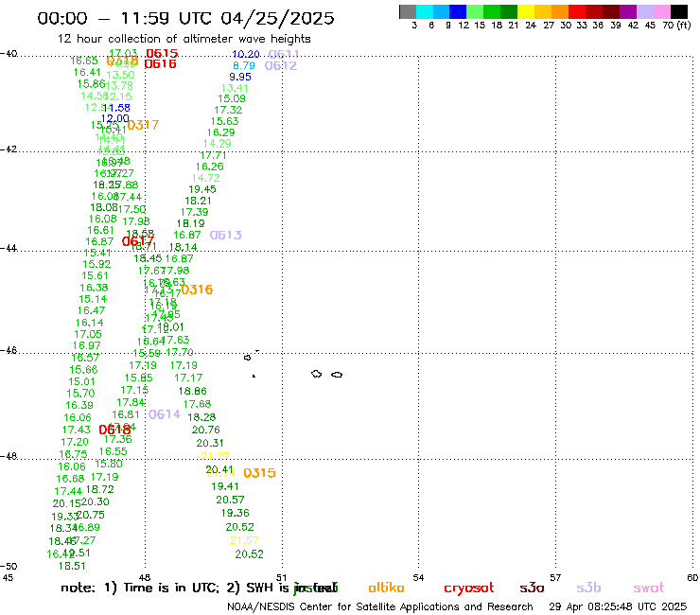Select the wave height value 20.57

click(x=231, y=500)
